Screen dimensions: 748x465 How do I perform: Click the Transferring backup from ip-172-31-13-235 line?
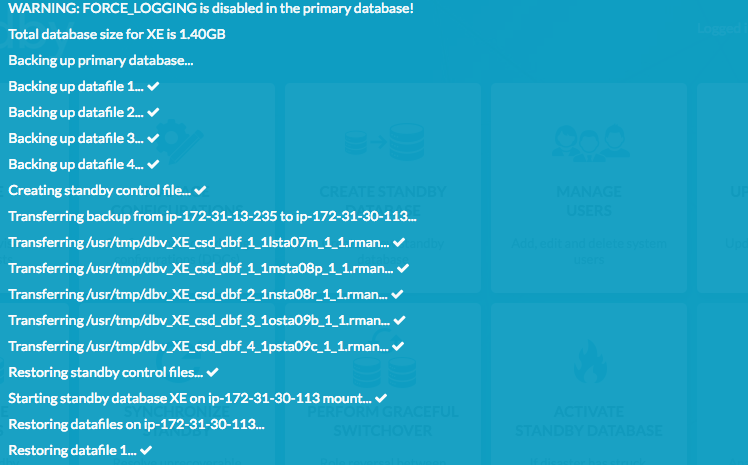click(x=212, y=217)
